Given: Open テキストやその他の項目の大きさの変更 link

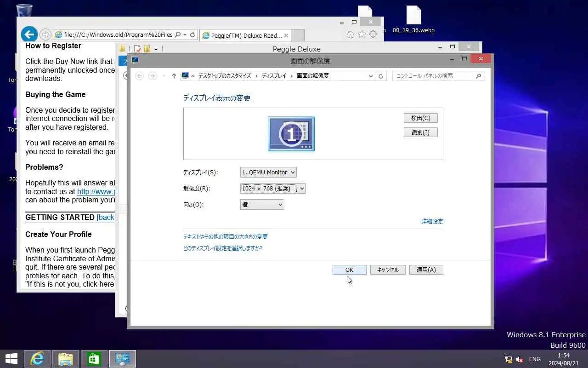Looking at the screenshot, I should (x=226, y=237).
